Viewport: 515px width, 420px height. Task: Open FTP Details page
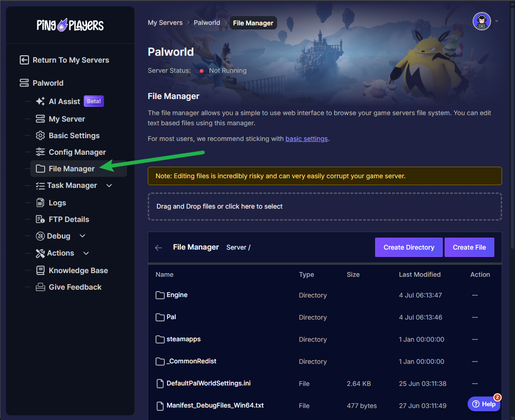point(69,219)
